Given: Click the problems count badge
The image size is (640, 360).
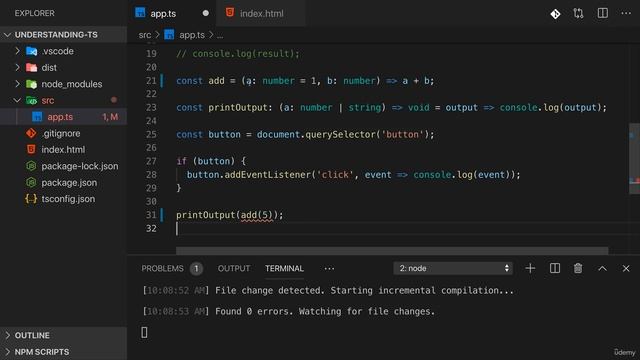Looking at the screenshot, I should [196, 269].
